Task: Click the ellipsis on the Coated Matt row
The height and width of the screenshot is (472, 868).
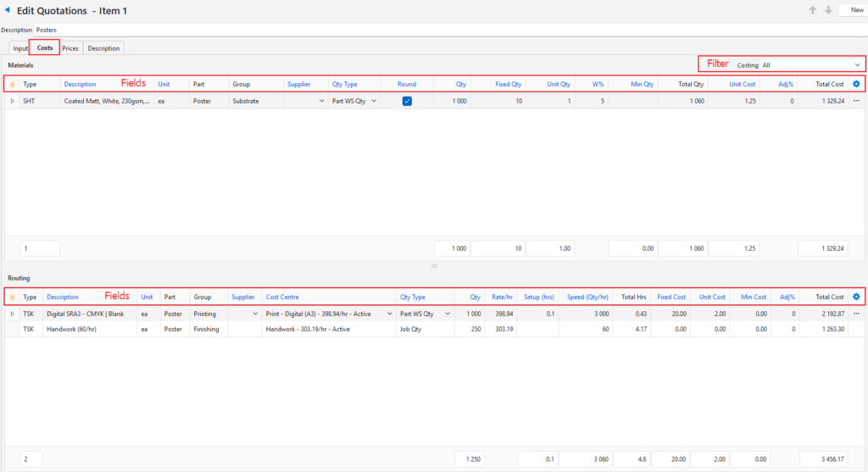Action: [x=856, y=101]
